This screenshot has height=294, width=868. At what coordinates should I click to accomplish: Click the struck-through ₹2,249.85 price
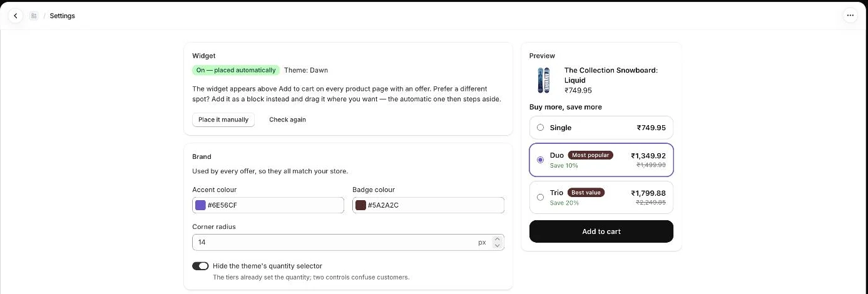651,203
